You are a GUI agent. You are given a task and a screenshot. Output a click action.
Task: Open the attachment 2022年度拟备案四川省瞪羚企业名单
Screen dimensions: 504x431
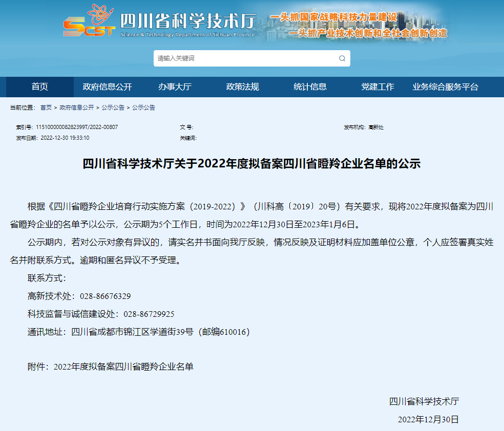click(x=123, y=367)
